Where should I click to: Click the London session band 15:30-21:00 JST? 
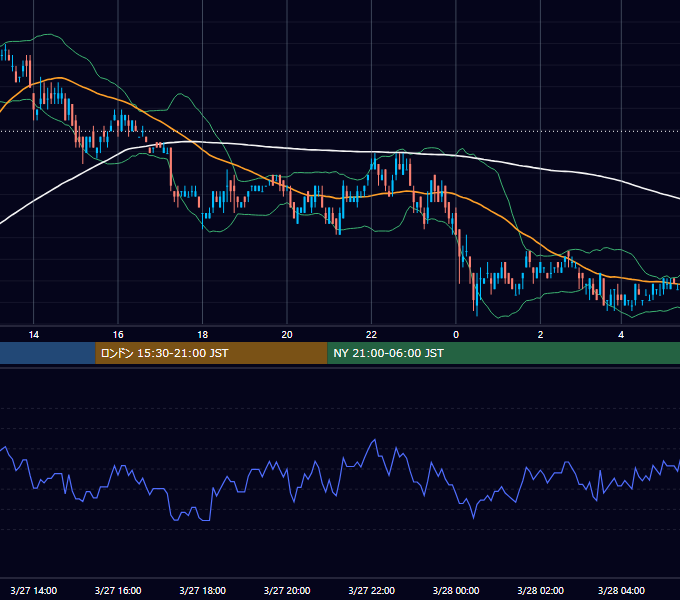[x=211, y=353]
